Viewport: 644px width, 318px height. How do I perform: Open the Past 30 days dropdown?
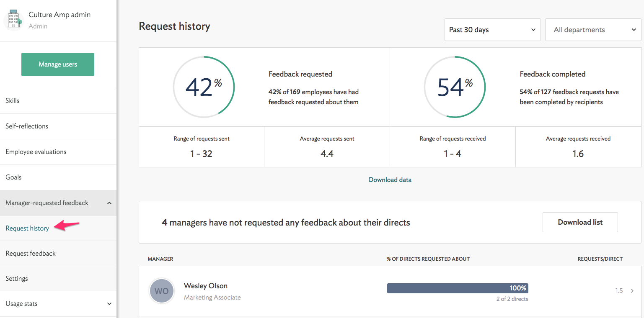point(492,30)
